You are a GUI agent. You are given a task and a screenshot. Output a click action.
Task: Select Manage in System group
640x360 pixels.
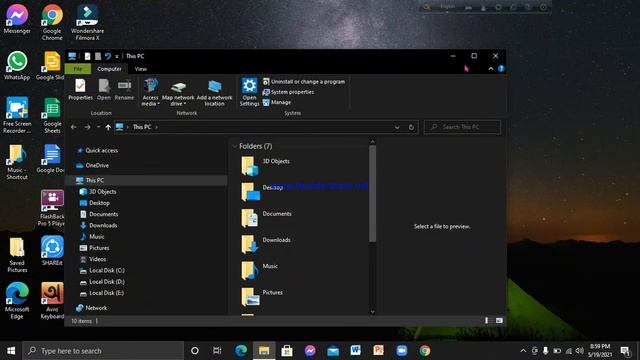coord(277,102)
